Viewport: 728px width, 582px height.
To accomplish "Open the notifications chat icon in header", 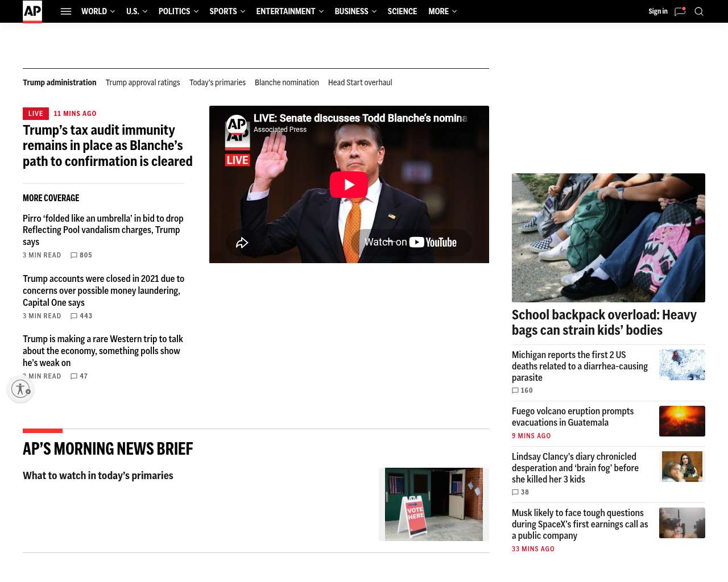I will pos(680,11).
